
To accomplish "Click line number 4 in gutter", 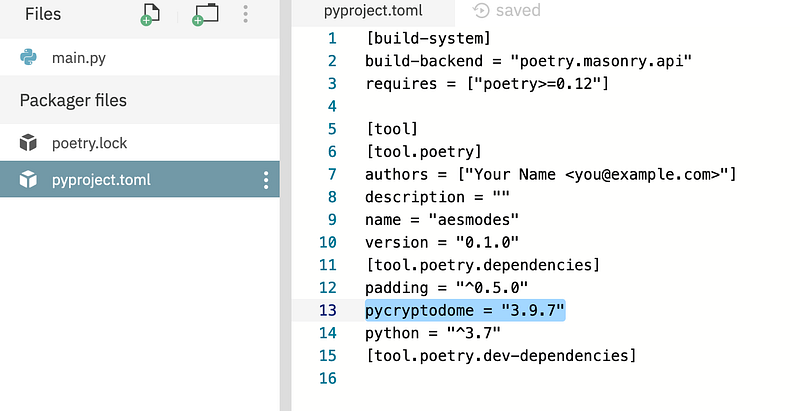I will point(332,106).
